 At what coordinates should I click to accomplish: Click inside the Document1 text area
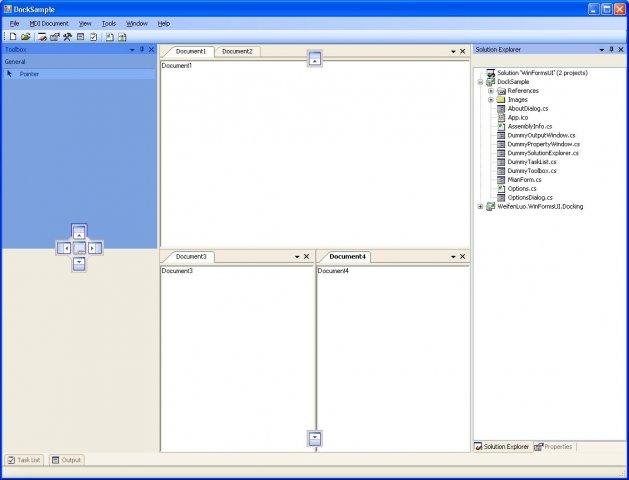click(315, 154)
